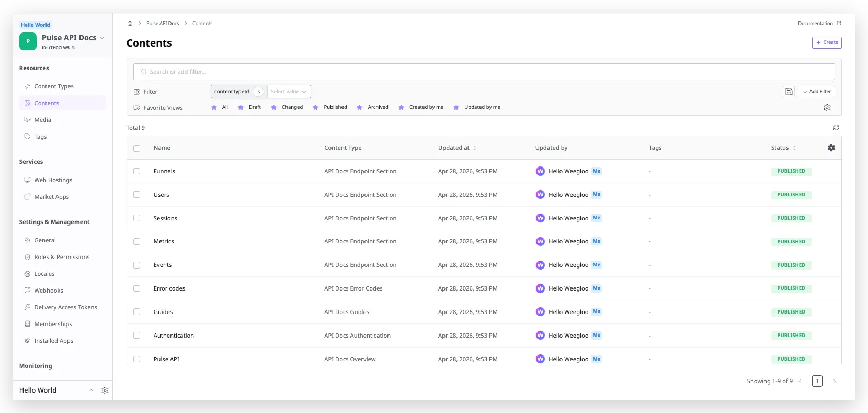Click the green P project avatar
Viewport: 868px width, 413px height.
point(28,41)
